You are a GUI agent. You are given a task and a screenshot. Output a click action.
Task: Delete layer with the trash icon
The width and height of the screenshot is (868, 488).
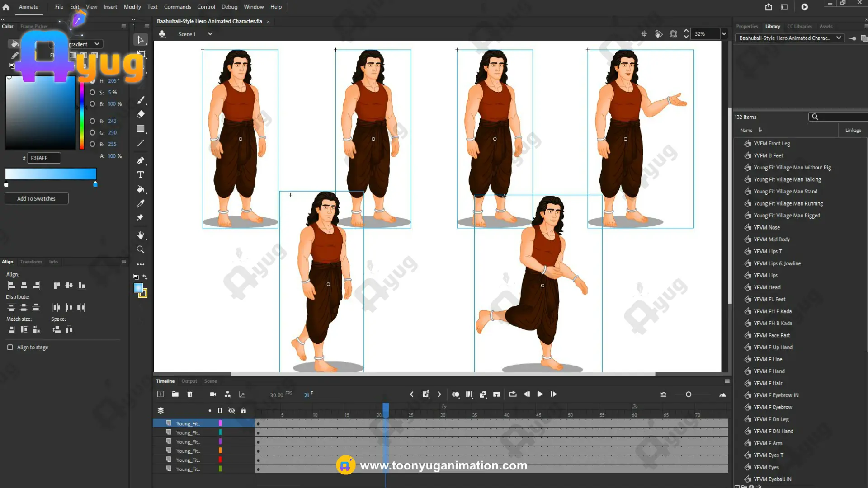pyautogui.click(x=190, y=394)
